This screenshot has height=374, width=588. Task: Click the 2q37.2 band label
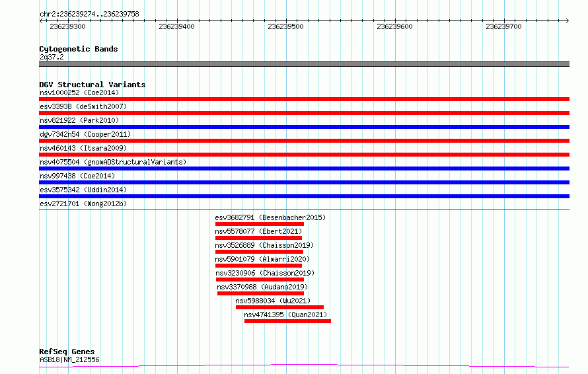(52, 57)
